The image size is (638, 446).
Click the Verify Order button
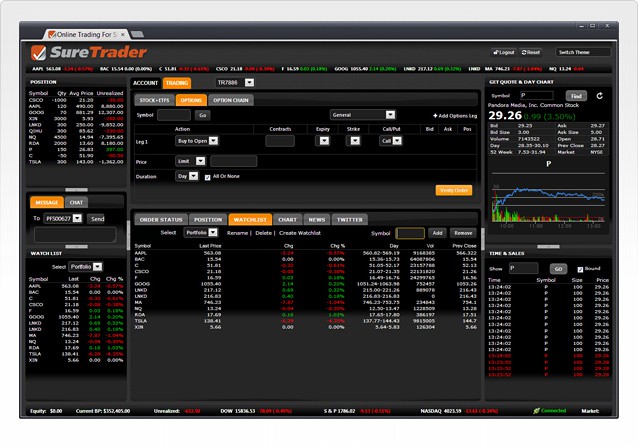[x=454, y=190]
